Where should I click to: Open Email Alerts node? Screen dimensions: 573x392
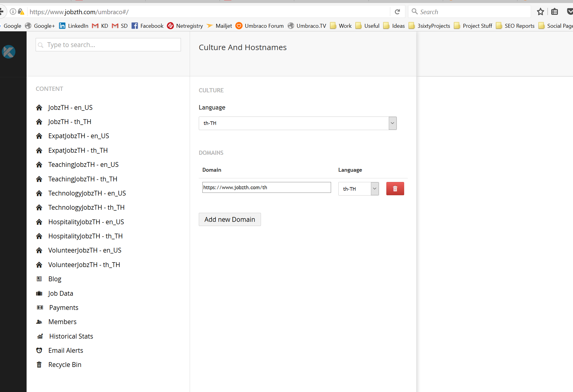66,350
